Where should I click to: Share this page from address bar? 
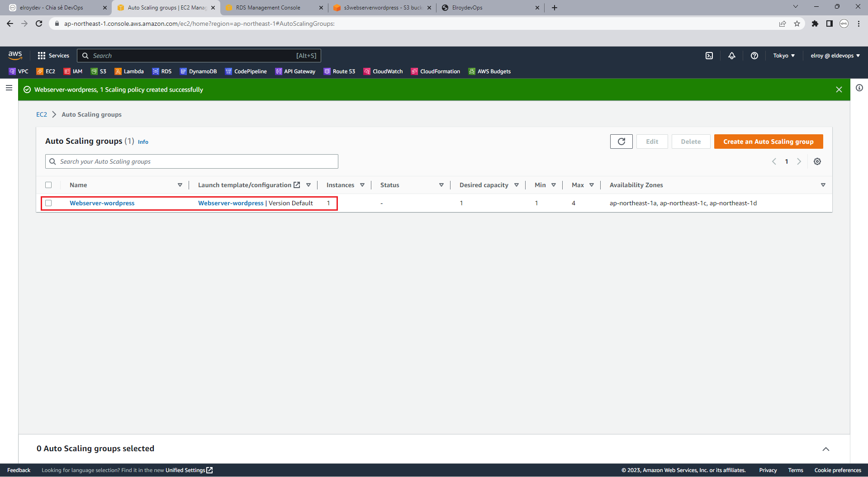click(x=783, y=24)
